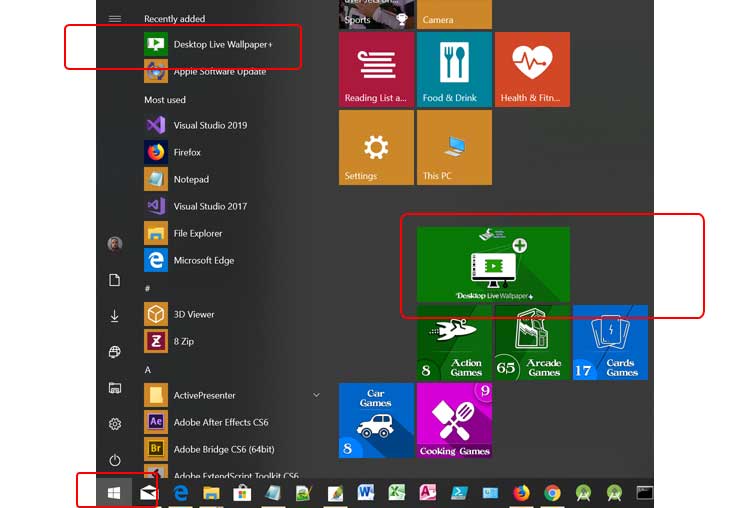The image size is (750, 508).
Task: Open the Health & Fitness tile
Action: click(x=532, y=70)
